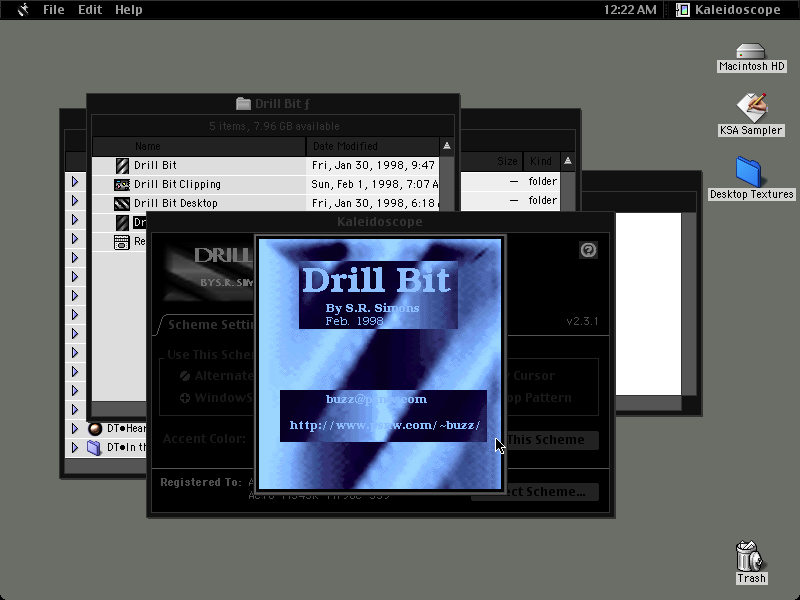Click the Drill Bit Clipping file icon

pos(122,185)
